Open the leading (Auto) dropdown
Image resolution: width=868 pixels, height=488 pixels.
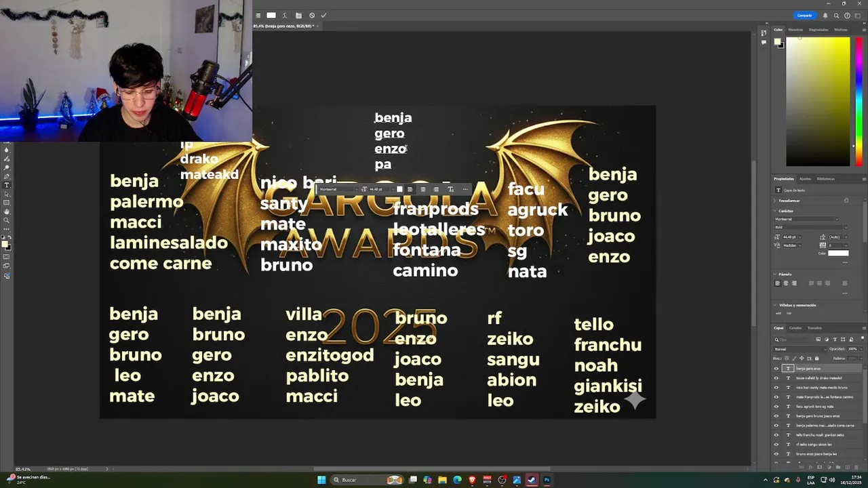click(846, 237)
